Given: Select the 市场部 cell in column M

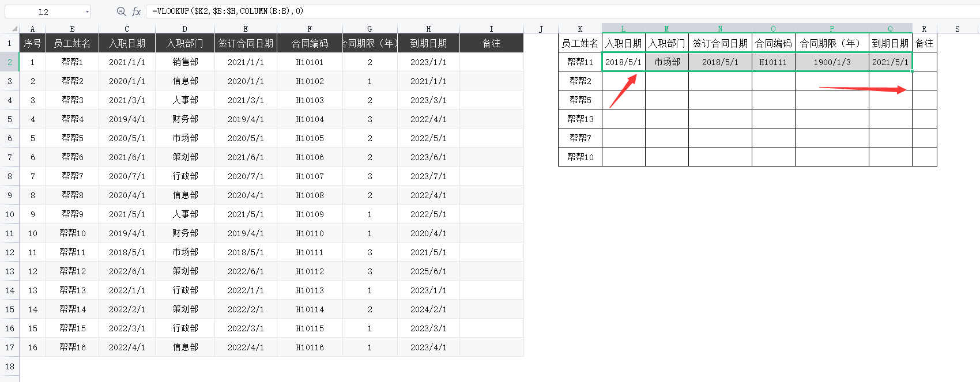Looking at the screenshot, I should pos(667,62).
